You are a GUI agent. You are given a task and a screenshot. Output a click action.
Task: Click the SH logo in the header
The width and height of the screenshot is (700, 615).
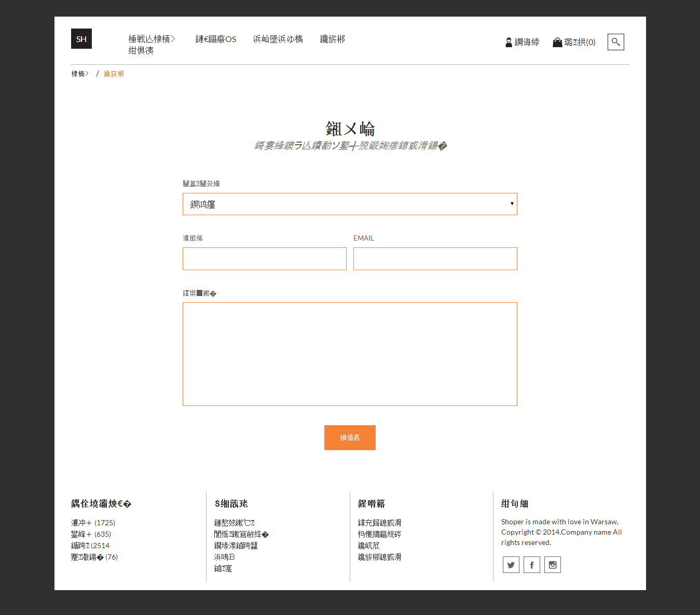point(81,39)
